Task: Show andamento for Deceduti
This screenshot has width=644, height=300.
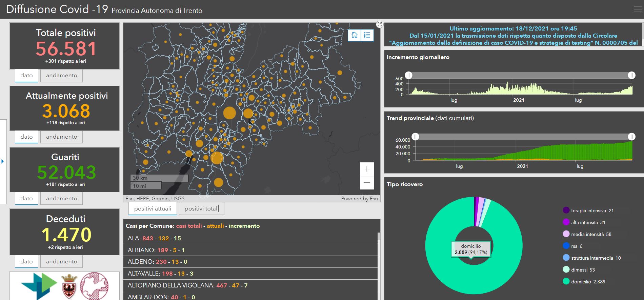Action: (61, 262)
